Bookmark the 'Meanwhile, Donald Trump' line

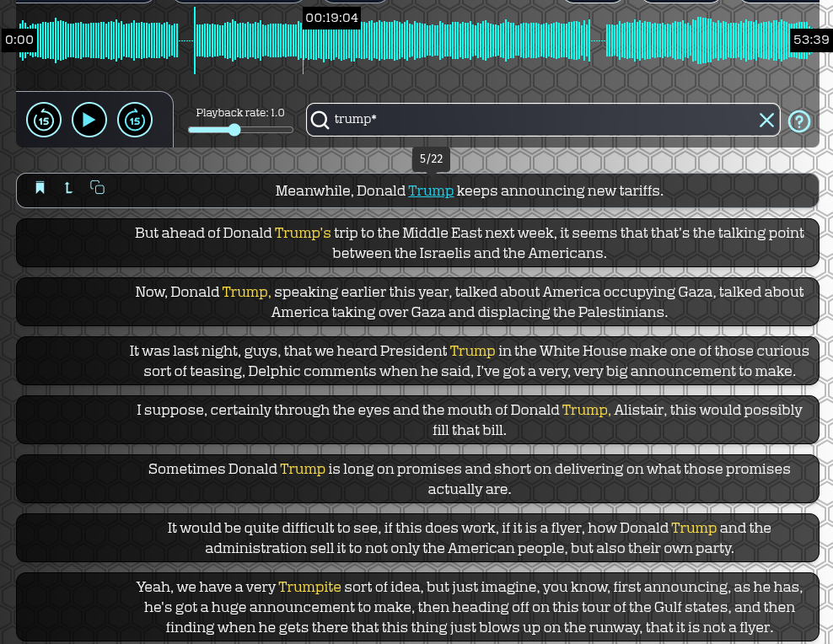point(40,187)
